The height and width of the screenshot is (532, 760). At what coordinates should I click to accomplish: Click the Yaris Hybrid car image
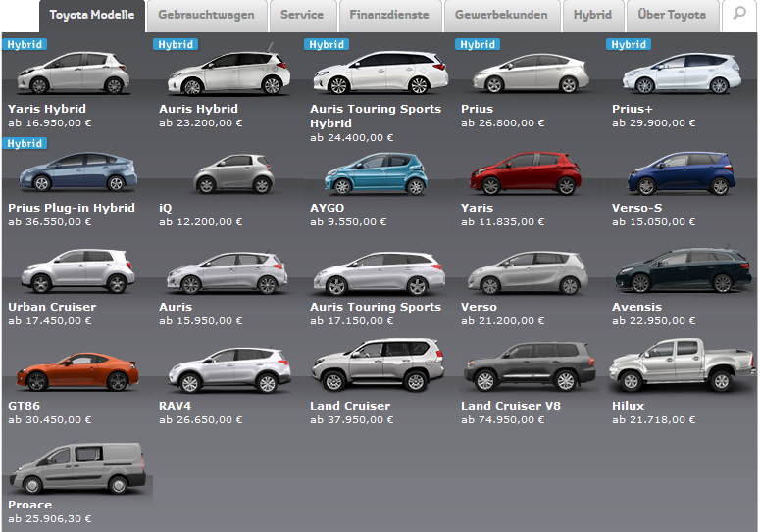click(x=74, y=73)
